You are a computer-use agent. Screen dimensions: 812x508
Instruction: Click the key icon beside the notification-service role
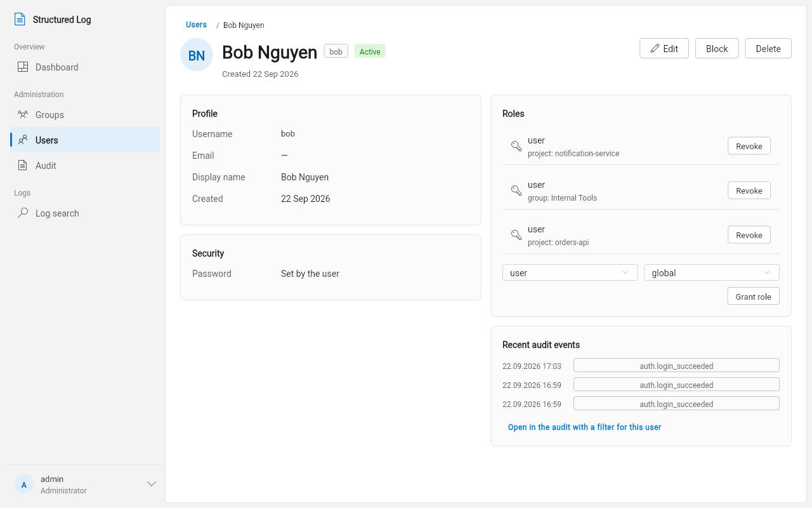tap(516, 146)
